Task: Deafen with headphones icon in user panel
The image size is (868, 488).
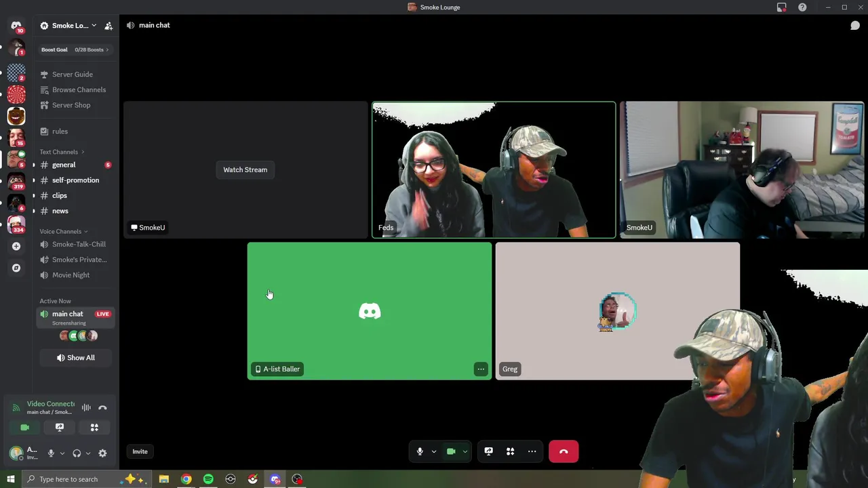Action: (77, 453)
